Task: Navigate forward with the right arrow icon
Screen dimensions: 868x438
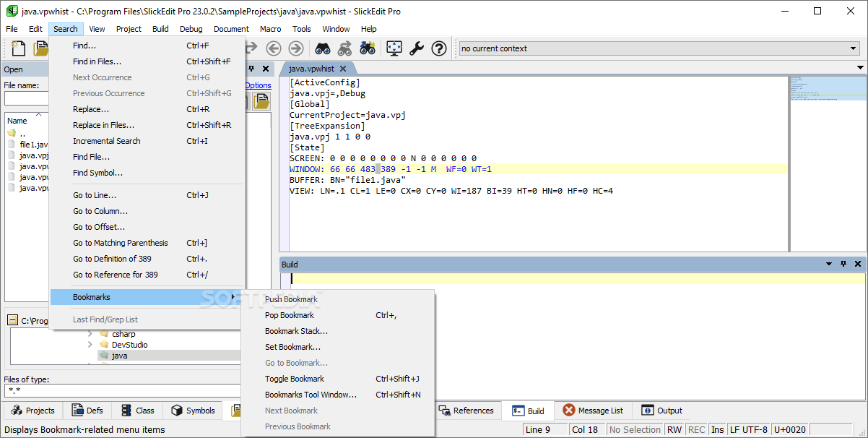Action: pyautogui.click(x=296, y=48)
